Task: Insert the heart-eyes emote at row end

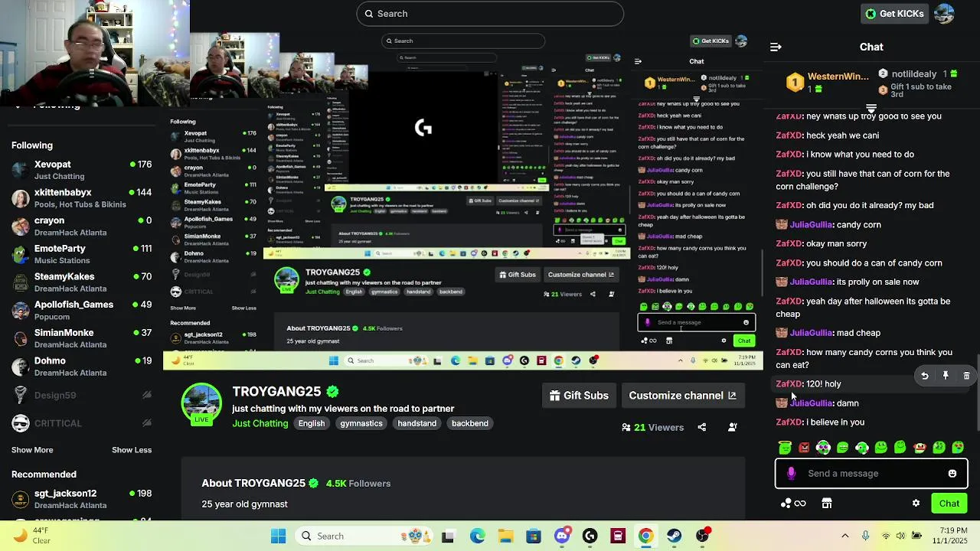Action: click(x=959, y=448)
